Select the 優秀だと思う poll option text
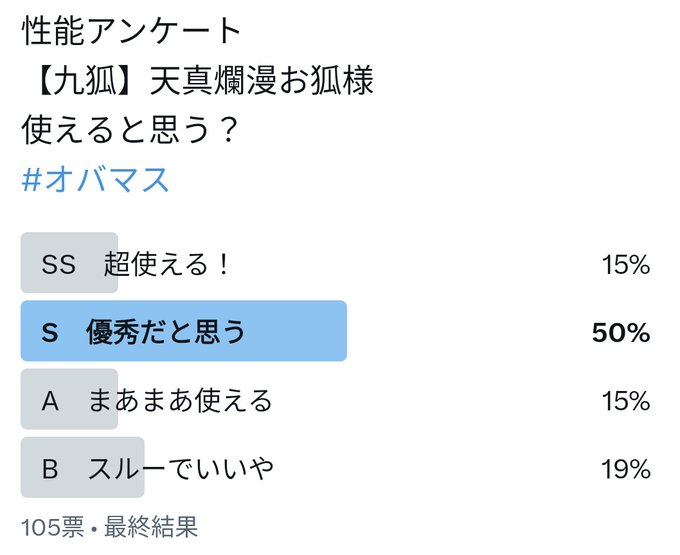Image resolution: width=680 pixels, height=555 pixels. click(165, 332)
